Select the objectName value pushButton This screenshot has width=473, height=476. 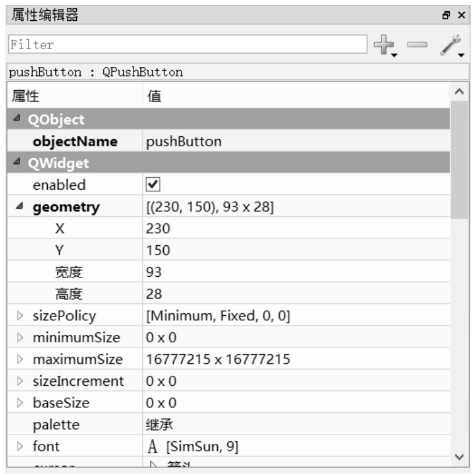(183, 142)
